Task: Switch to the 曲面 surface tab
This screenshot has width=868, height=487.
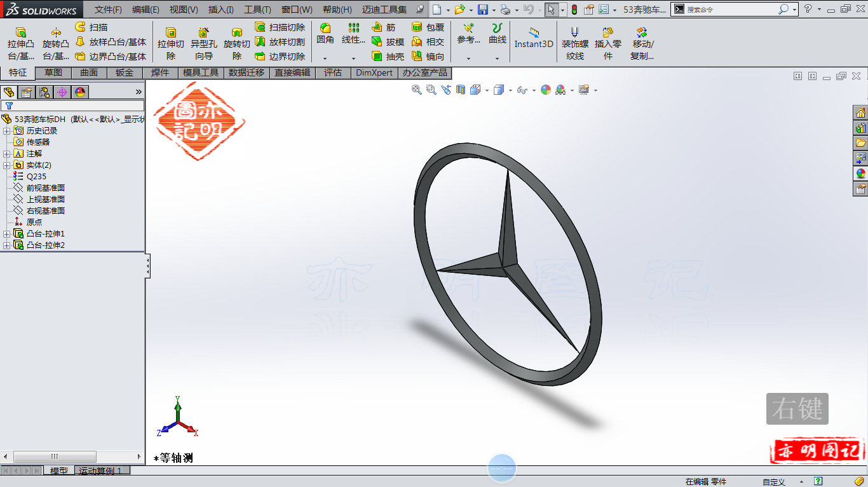Action: point(89,72)
